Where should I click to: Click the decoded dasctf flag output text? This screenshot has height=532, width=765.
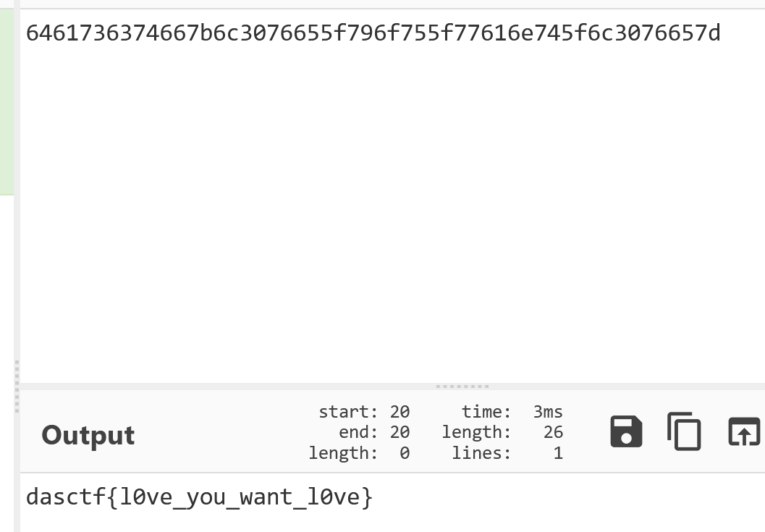click(199, 497)
